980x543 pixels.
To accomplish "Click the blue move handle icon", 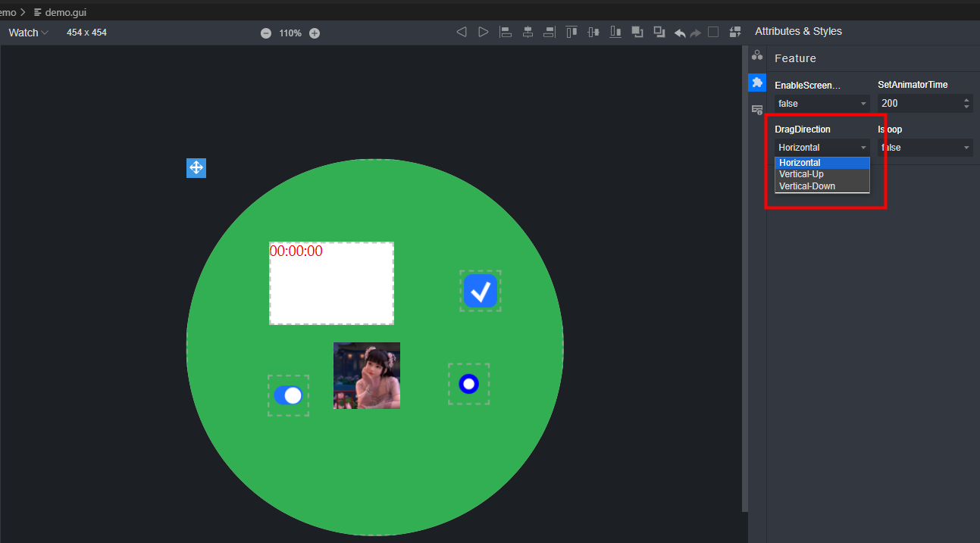I will [196, 168].
